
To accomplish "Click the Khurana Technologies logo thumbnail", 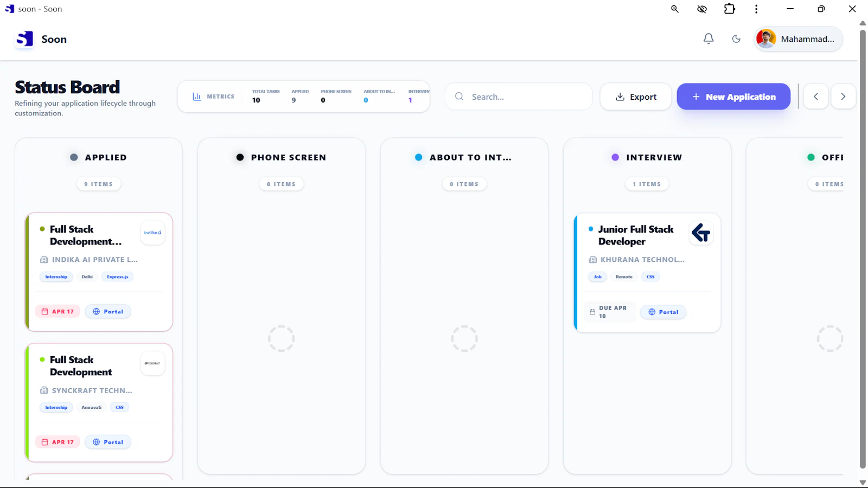I will pos(701,233).
